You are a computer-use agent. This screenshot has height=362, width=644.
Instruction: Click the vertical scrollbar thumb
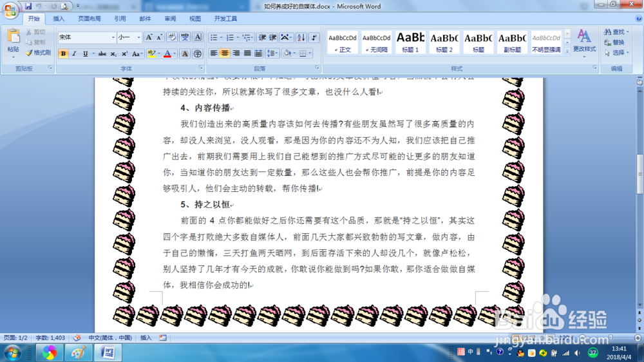(x=639, y=174)
